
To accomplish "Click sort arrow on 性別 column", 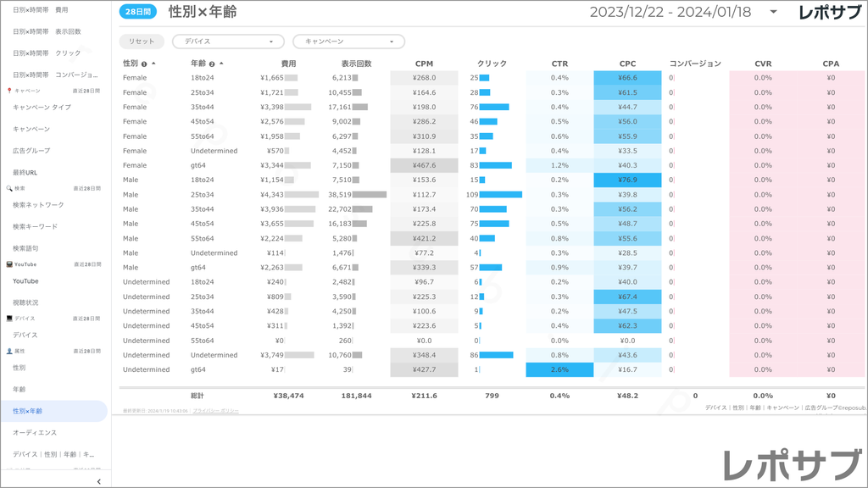I will [x=153, y=64].
